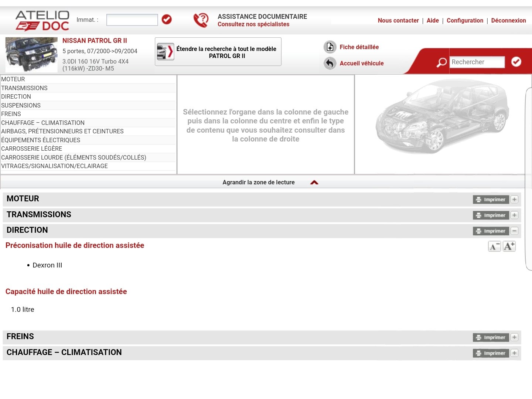
Task: Go to Accueil véhicule link text
Action: tap(362, 64)
